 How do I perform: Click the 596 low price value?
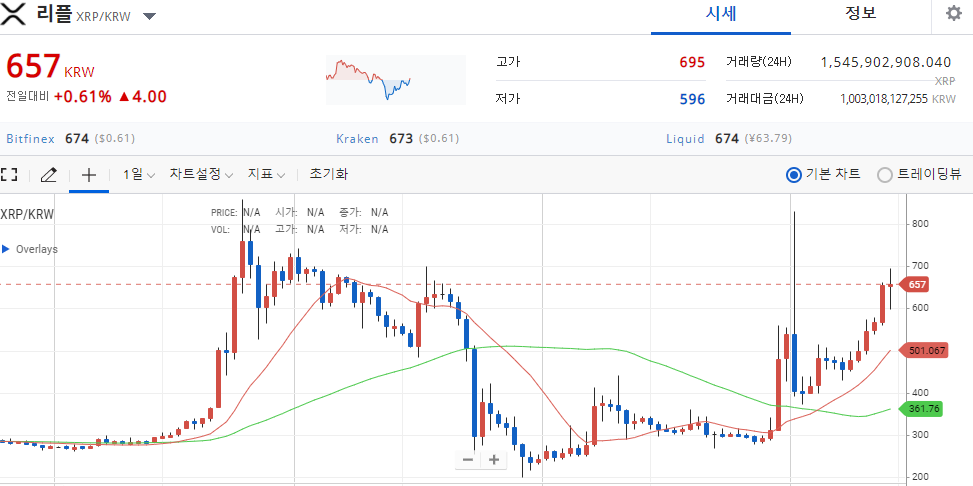(692, 99)
